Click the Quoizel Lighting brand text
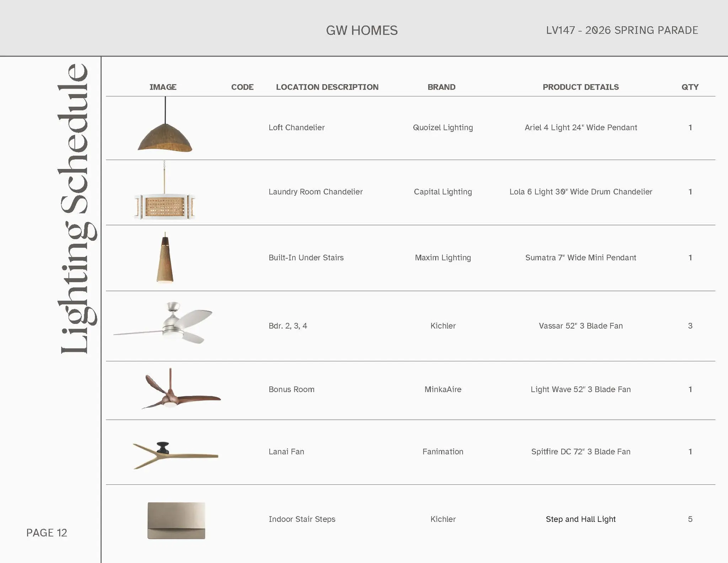Viewport: 728px width, 563px height. pos(443,128)
